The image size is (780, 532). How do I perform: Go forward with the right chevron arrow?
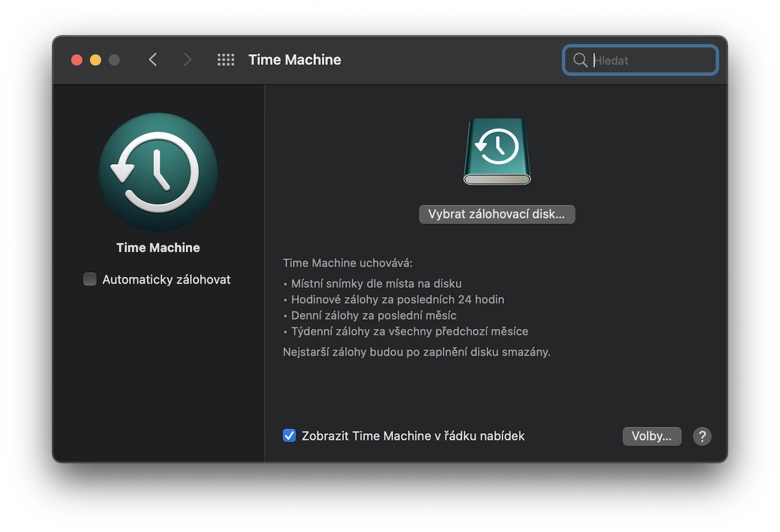187,59
